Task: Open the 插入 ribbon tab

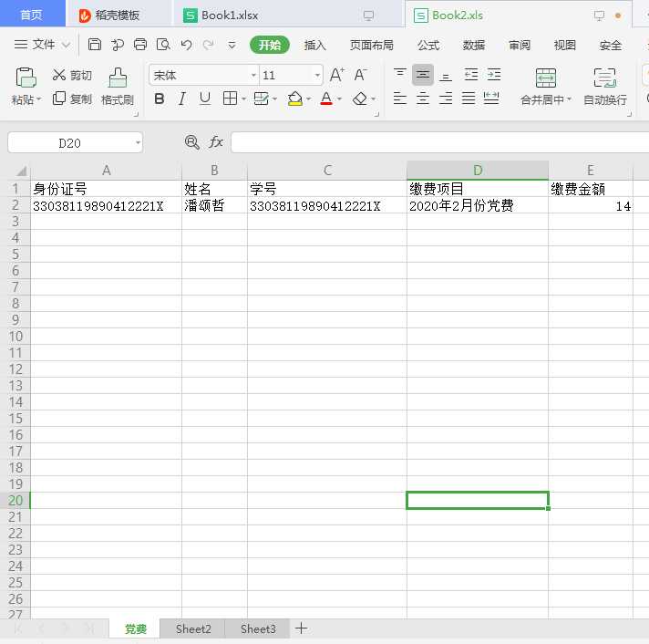Action: coord(314,45)
